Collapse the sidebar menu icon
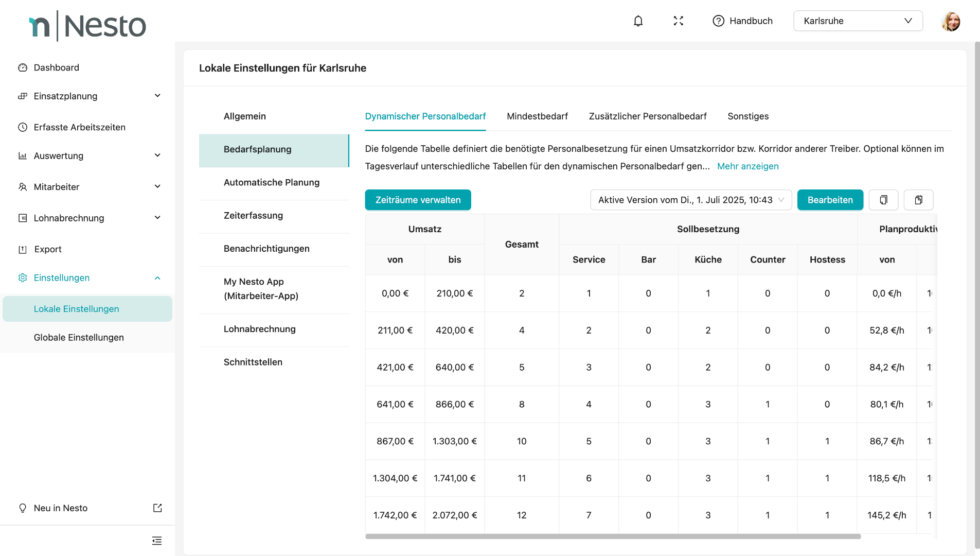Viewport: 980px width, 556px height. pos(157,541)
